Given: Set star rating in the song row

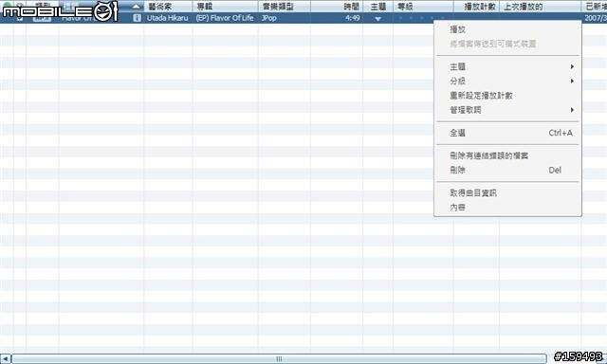Looking at the screenshot, I should (422, 18).
